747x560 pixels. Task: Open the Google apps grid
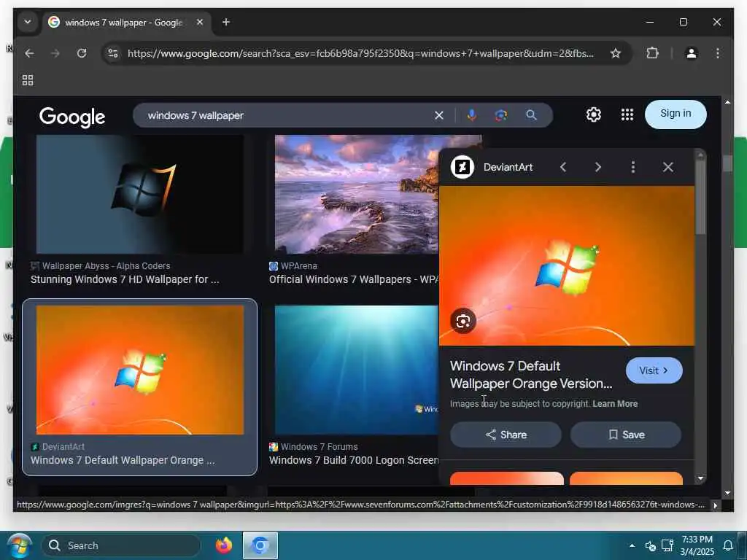click(x=627, y=114)
